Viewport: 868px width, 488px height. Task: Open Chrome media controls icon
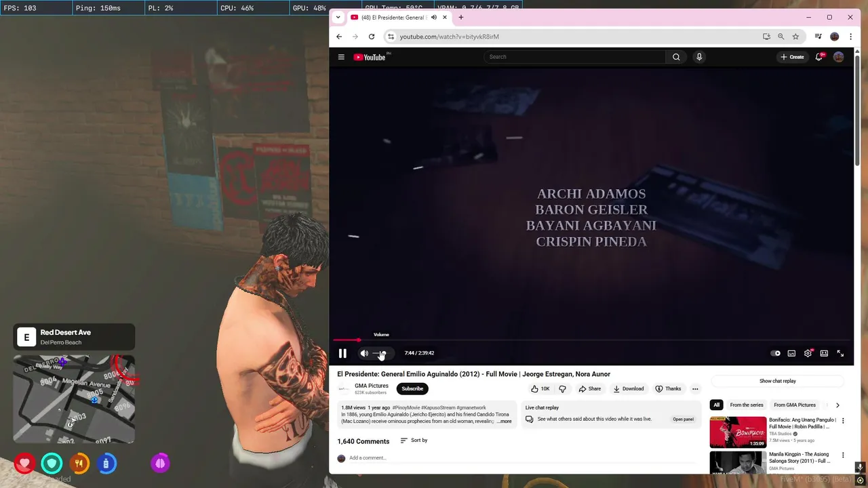[818, 37]
